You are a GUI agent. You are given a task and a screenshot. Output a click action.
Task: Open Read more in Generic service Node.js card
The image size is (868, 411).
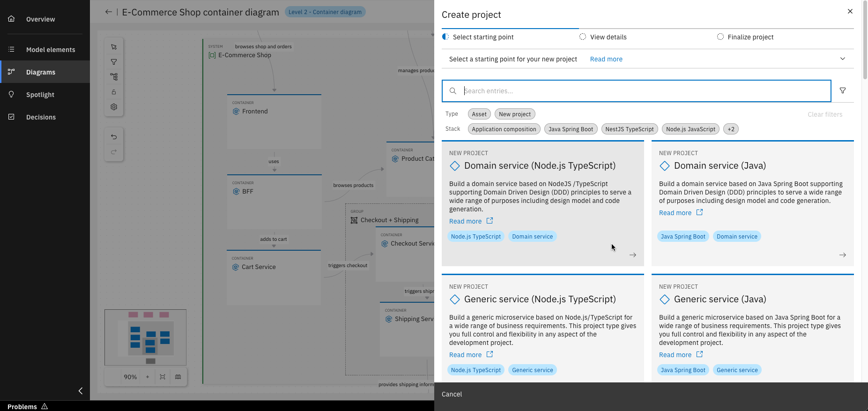pos(471,355)
